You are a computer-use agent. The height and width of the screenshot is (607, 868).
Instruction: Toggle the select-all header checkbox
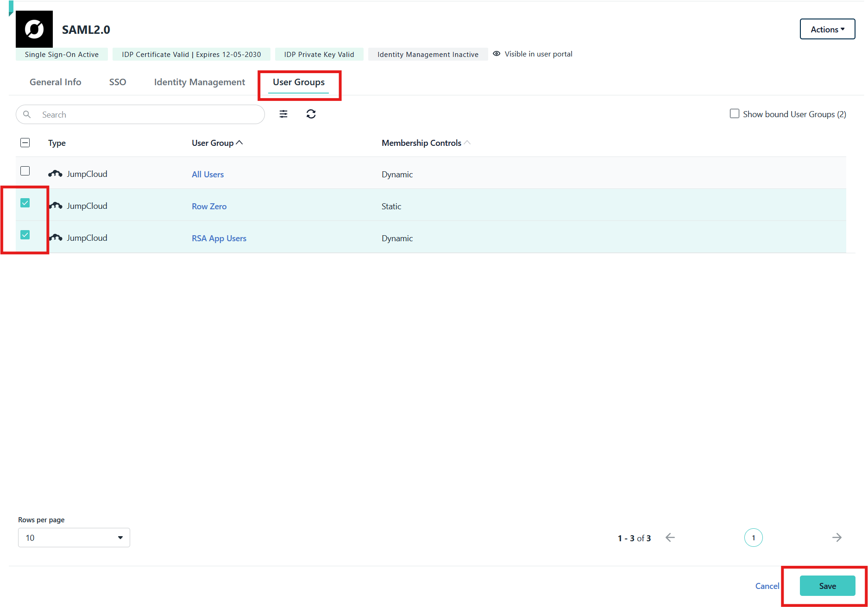pos(25,143)
